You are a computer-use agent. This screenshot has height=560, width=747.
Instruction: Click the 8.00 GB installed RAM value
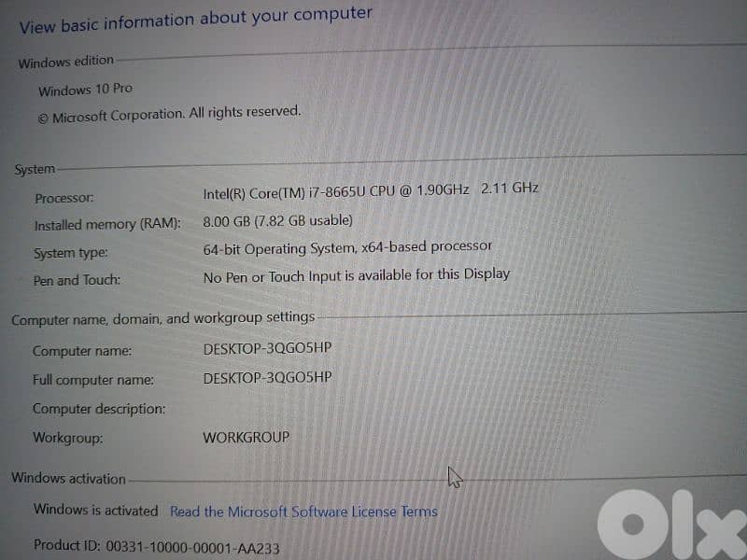coord(278,220)
